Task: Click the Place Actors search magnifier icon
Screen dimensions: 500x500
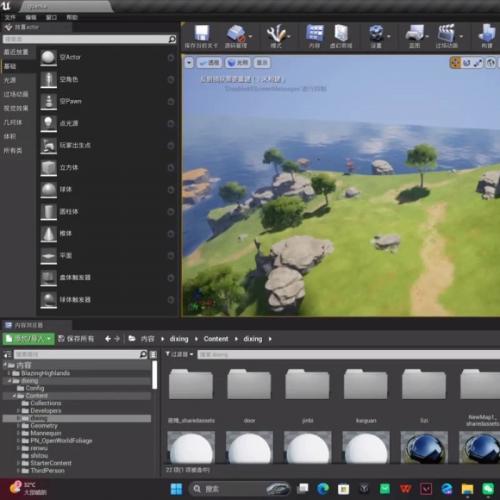Action: point(172,39)
